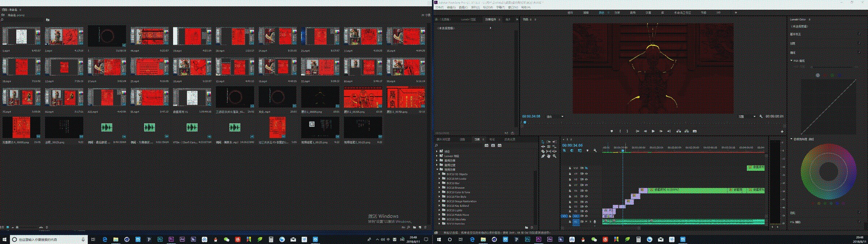The width and height of the screenshot is (868, 244).
Task: Expand the Lumetri 预设 folder
Action: click(x=437, y=156)
